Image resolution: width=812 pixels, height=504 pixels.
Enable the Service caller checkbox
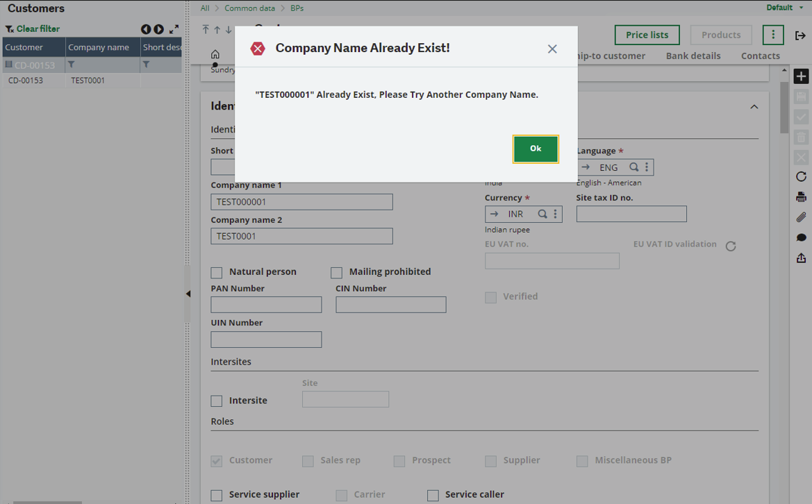click(x=433, y=494)
